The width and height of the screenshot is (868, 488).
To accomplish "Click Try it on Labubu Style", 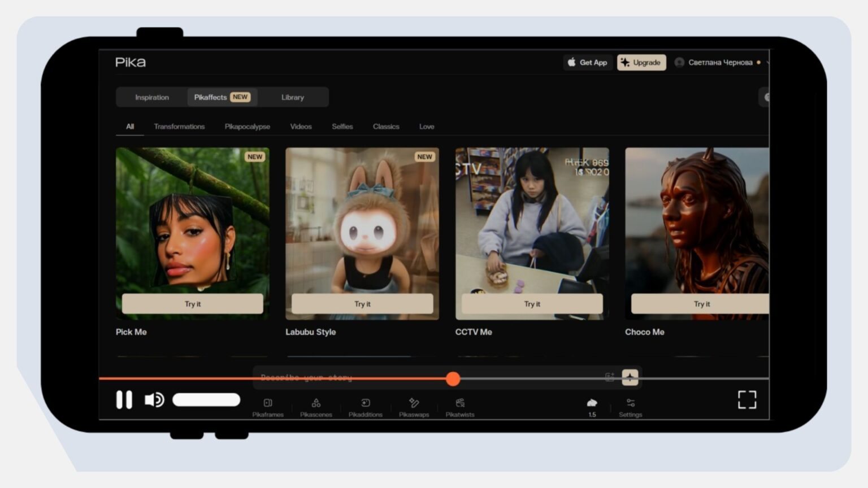I will tap(362, 304).
